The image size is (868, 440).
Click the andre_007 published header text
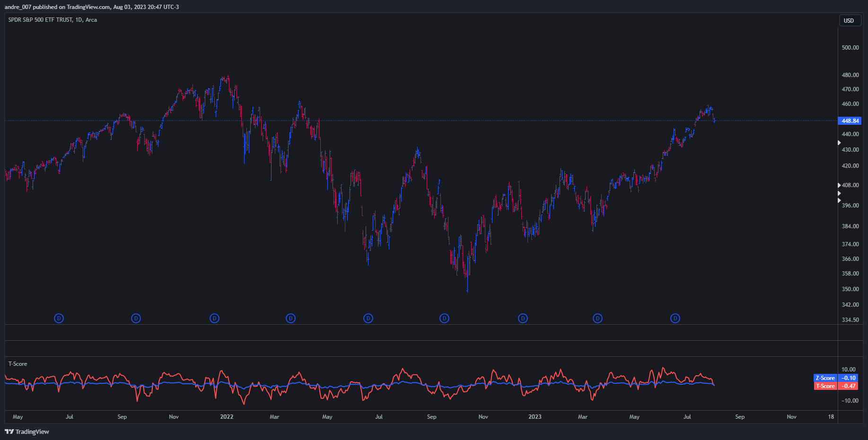tap(92, 7)
